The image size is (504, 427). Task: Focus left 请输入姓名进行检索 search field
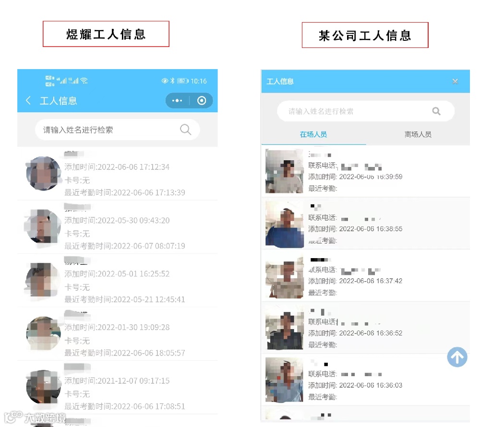[118, 130]
